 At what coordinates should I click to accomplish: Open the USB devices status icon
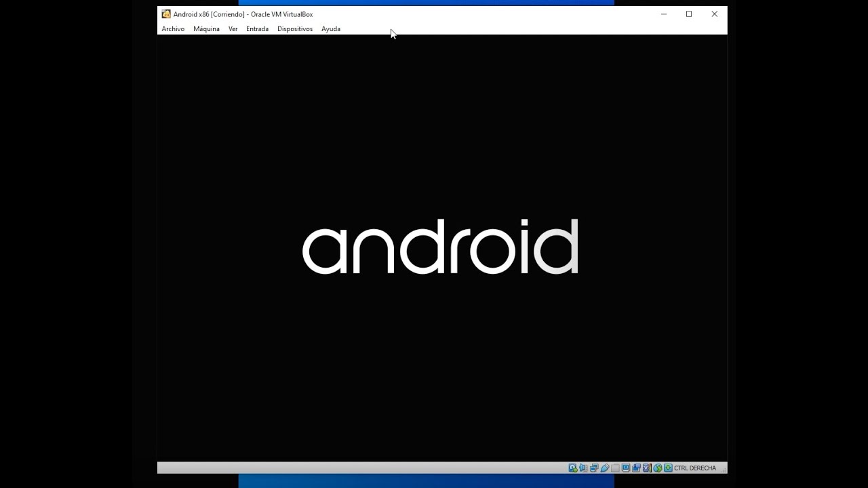coord(605,468)
